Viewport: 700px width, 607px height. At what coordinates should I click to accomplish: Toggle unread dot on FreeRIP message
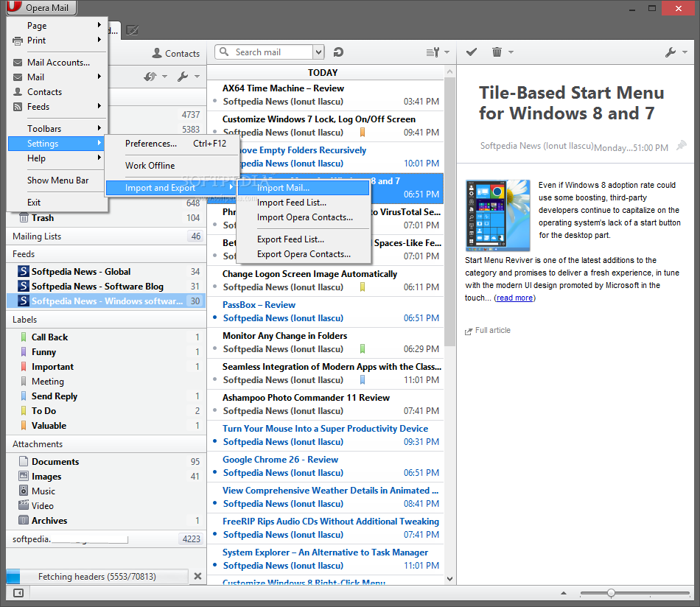point(214,534)
